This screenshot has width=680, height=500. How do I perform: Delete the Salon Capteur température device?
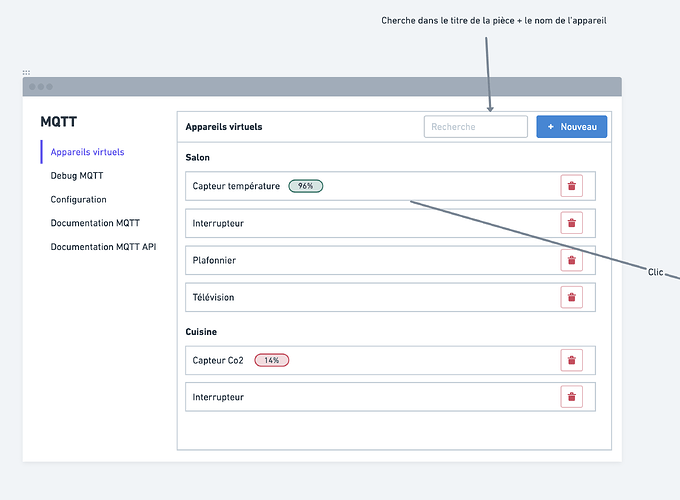(571, 186)
